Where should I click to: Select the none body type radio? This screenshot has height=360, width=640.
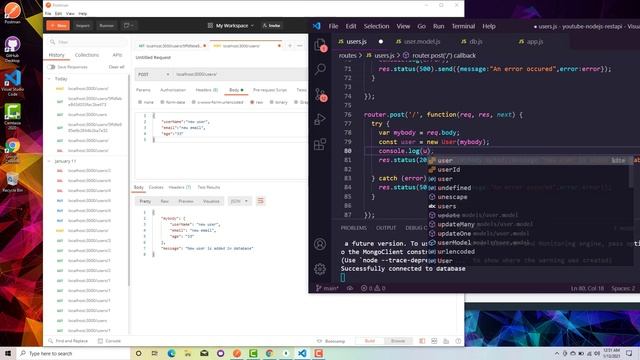click(x=140, y=102)
